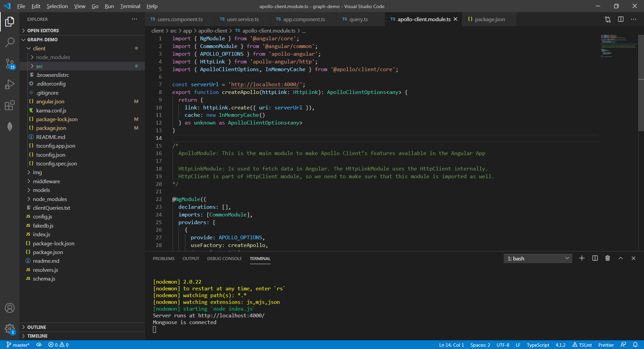Screen dimensions: 644x349
Task: Switch to DEBUG CONSOLE panel tab
Action: click(x=224, y=258)
